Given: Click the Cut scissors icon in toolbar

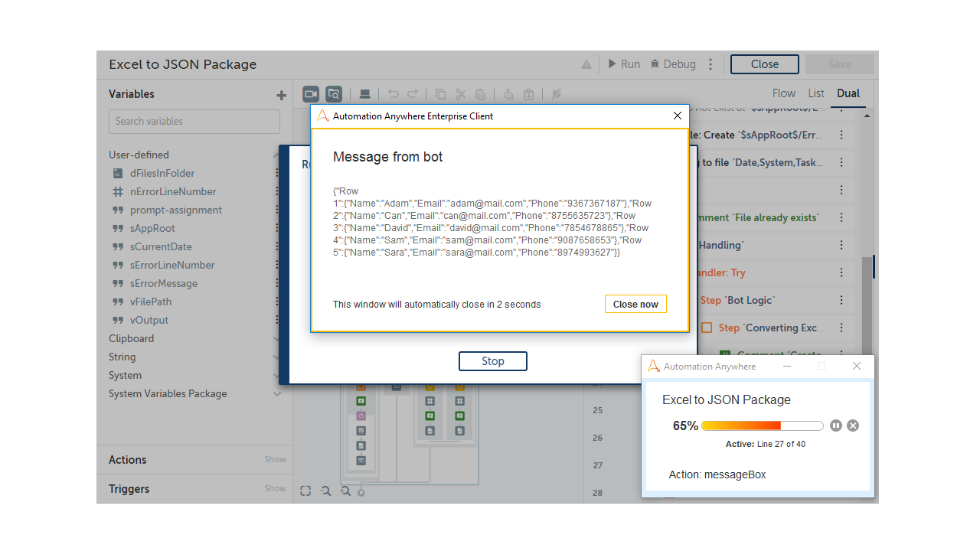Looking at the screenshot, I should click(460, 94).
